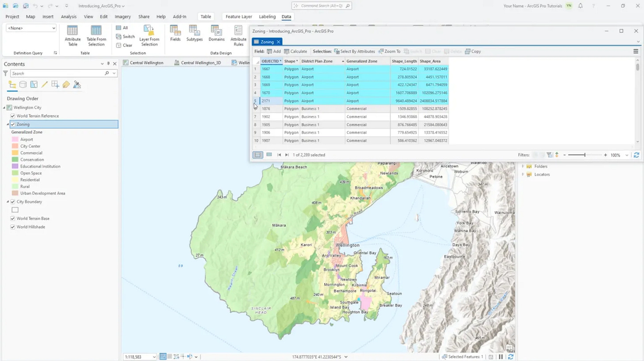The image size is (644, 361).
Task: Click Switch selection button
Action: (125, 37)
